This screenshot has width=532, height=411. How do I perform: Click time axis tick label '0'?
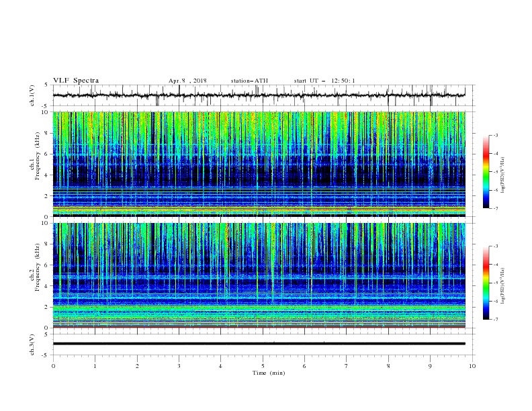click(53, 366)
